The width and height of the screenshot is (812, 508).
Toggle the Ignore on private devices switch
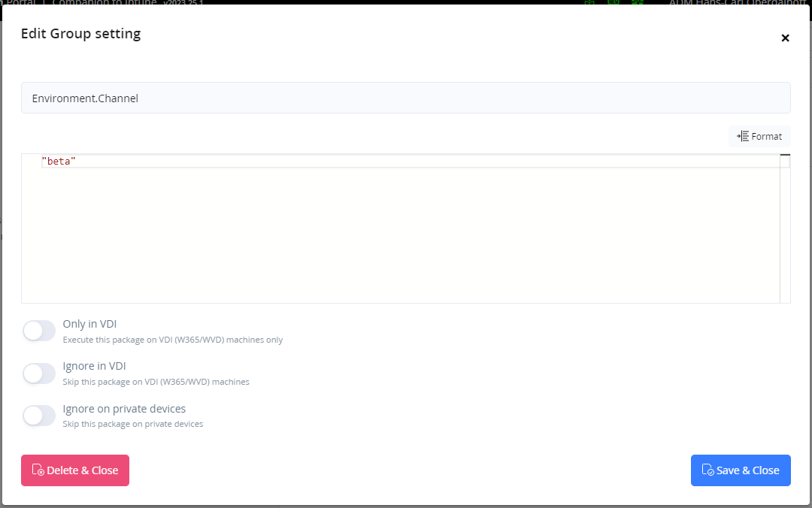(x=39, y=416)
